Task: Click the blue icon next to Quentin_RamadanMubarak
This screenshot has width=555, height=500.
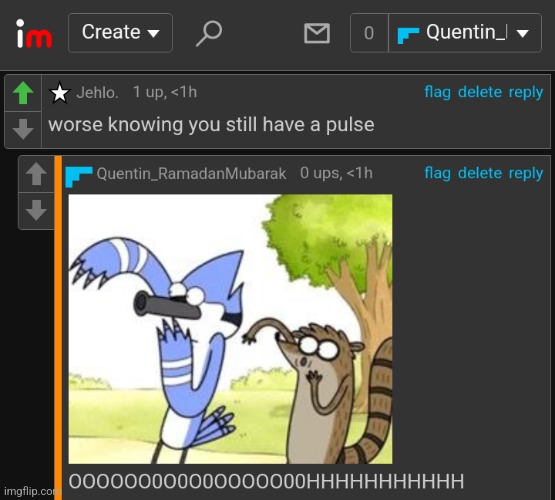Action: pyautogui.click(x=79, y=176)
